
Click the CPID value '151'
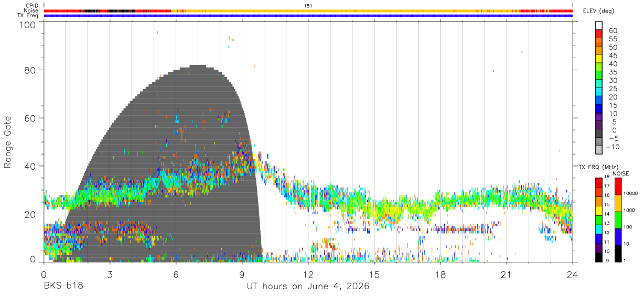click(x=308, y=6)
